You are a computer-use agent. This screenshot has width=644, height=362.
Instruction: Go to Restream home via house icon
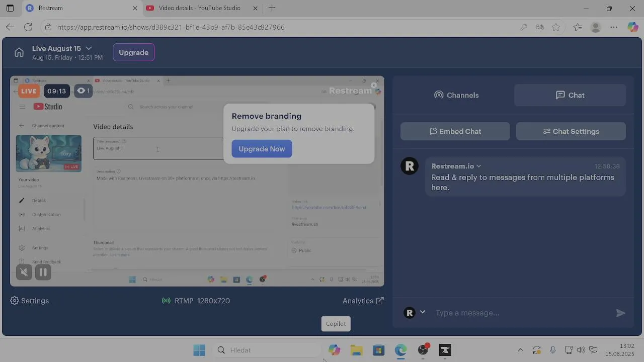click(19, 52)
